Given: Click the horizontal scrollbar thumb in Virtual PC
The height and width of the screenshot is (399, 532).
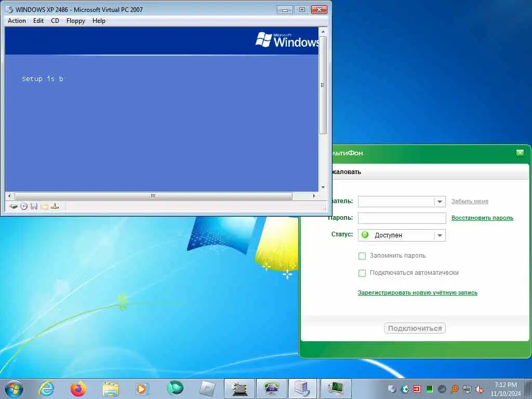Looking at the screenshot, I should [153, 196].
